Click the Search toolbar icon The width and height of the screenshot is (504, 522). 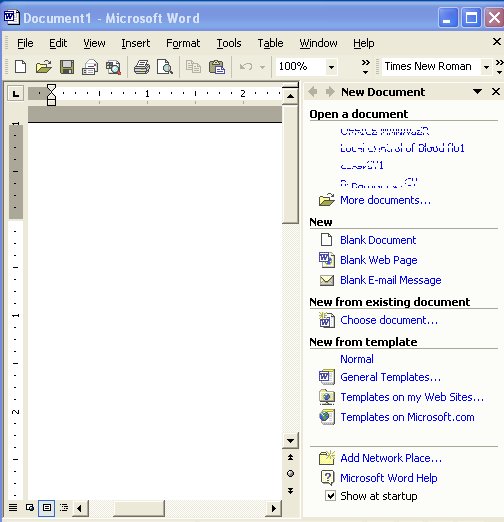(x=113, y=67)
